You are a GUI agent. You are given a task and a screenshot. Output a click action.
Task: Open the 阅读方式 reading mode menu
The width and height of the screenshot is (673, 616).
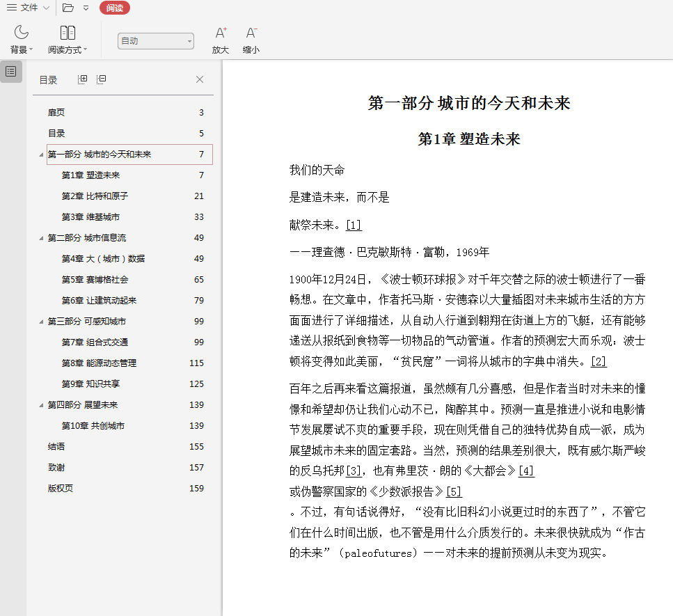(68, 40)
